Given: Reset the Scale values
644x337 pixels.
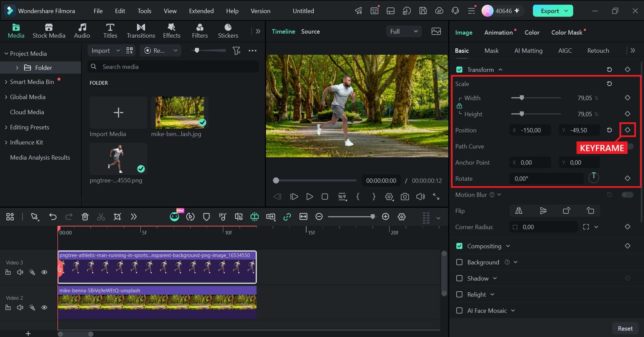Looking at the screenshot, I should tap(609, 84).
